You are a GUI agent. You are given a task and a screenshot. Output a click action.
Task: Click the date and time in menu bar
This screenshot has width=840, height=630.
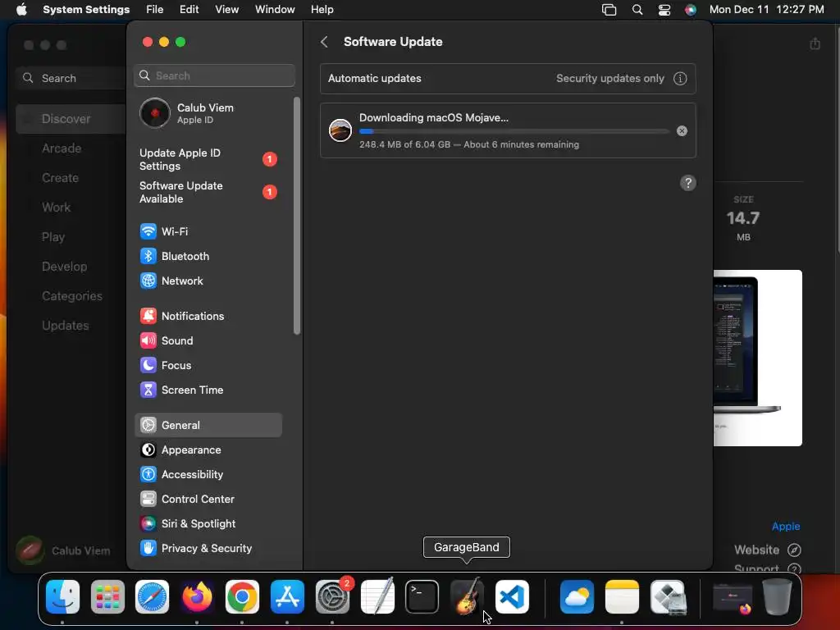tap(767, 10)
